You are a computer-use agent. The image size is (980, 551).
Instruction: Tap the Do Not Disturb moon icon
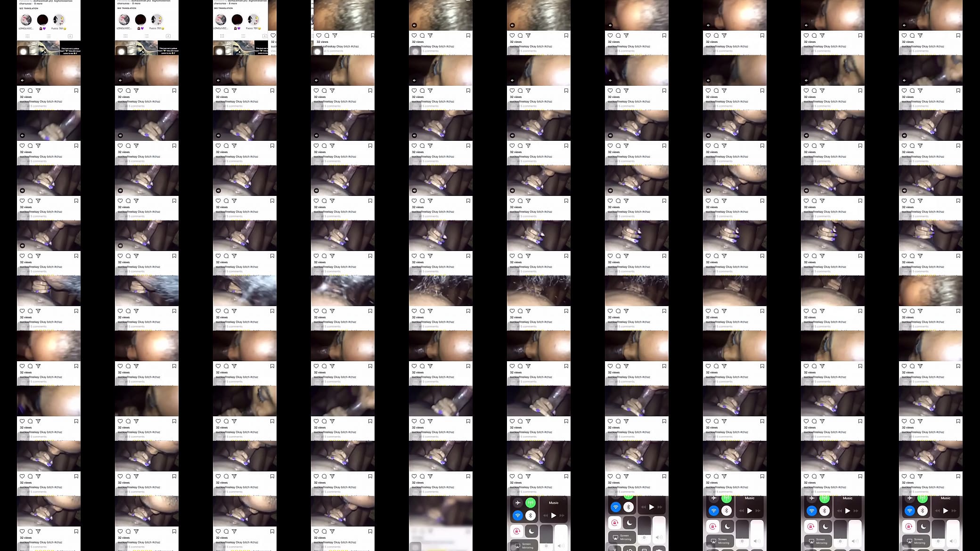531,531
